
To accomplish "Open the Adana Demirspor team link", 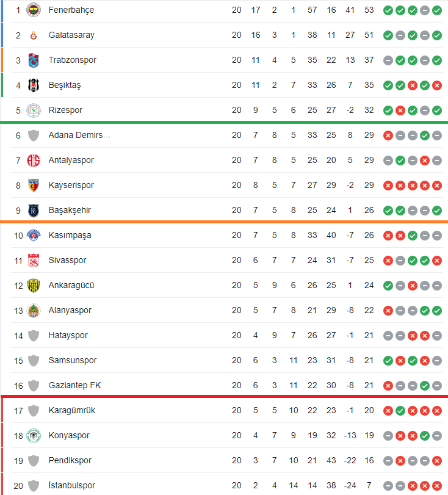I will tap(79, 135).
